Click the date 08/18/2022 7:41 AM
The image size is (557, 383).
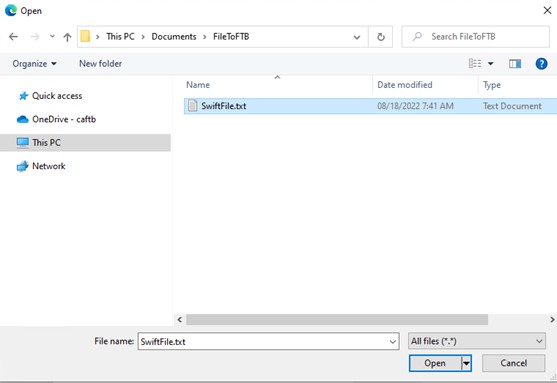[415, 106]
